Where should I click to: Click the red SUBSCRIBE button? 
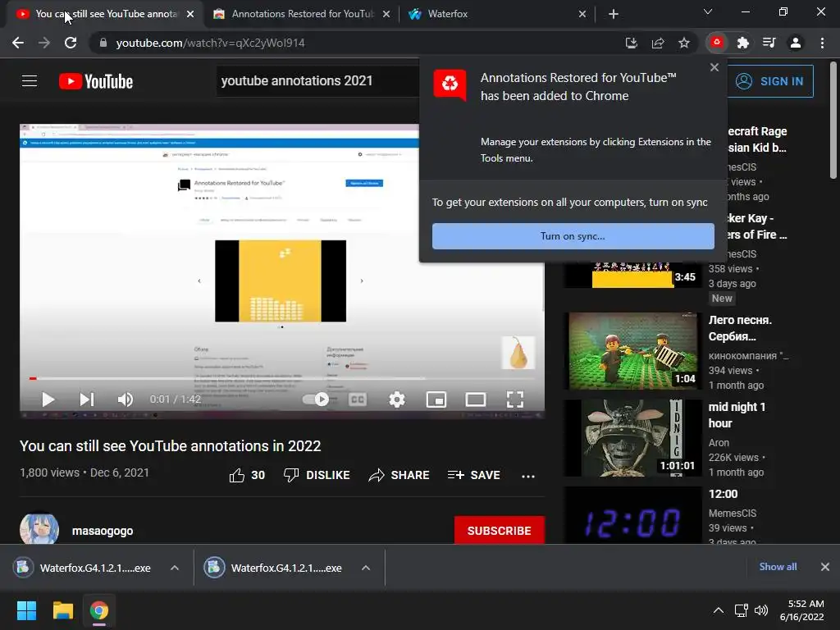point(500,531)
